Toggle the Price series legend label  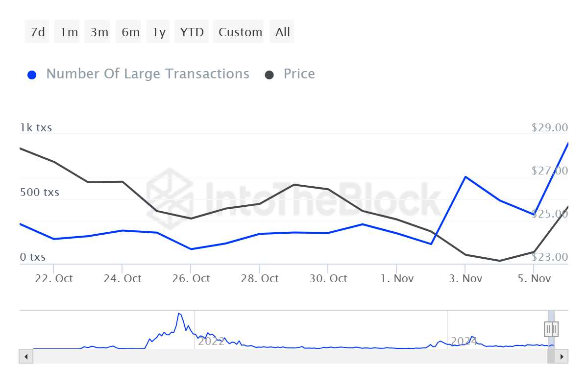[299, 74]
